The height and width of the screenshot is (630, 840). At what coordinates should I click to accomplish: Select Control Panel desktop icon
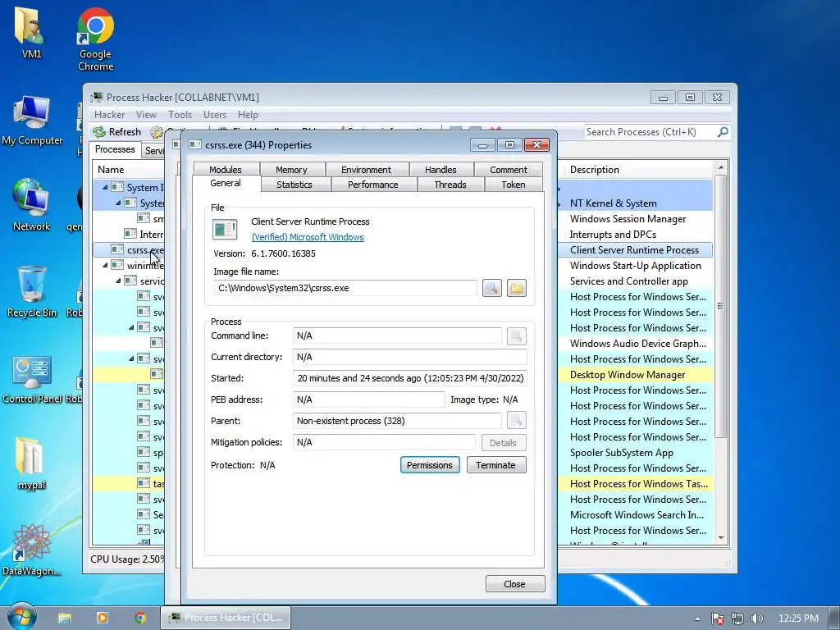(x=32, y=379)
